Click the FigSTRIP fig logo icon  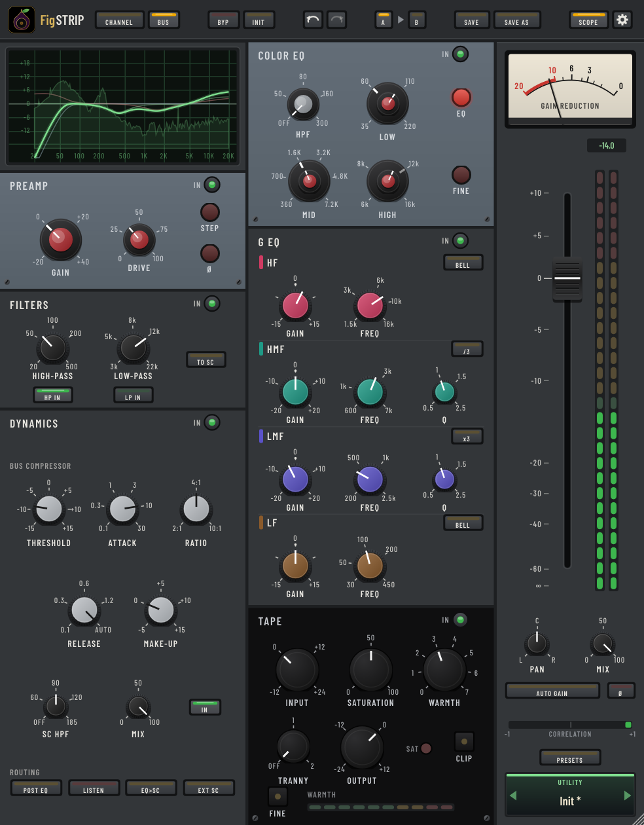tap(22, 20)
